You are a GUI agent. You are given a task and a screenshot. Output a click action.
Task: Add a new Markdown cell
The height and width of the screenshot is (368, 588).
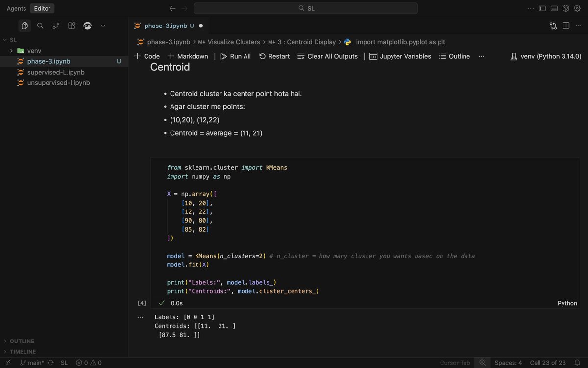(x=188, y=56)
